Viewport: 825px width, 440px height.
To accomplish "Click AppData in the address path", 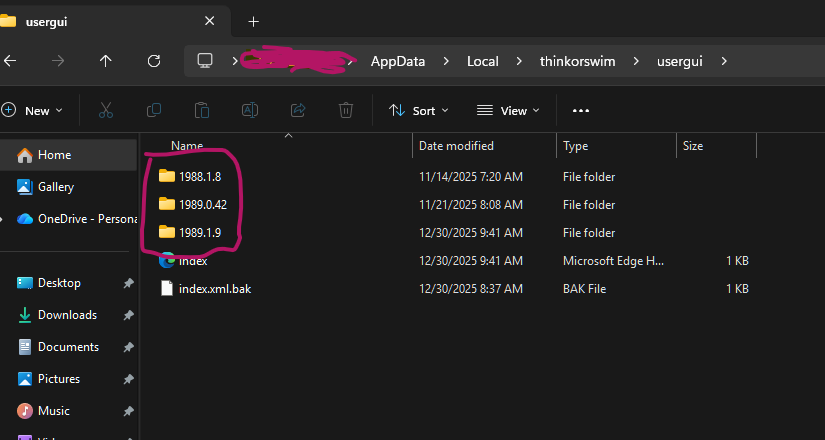I will coord(397,61).
